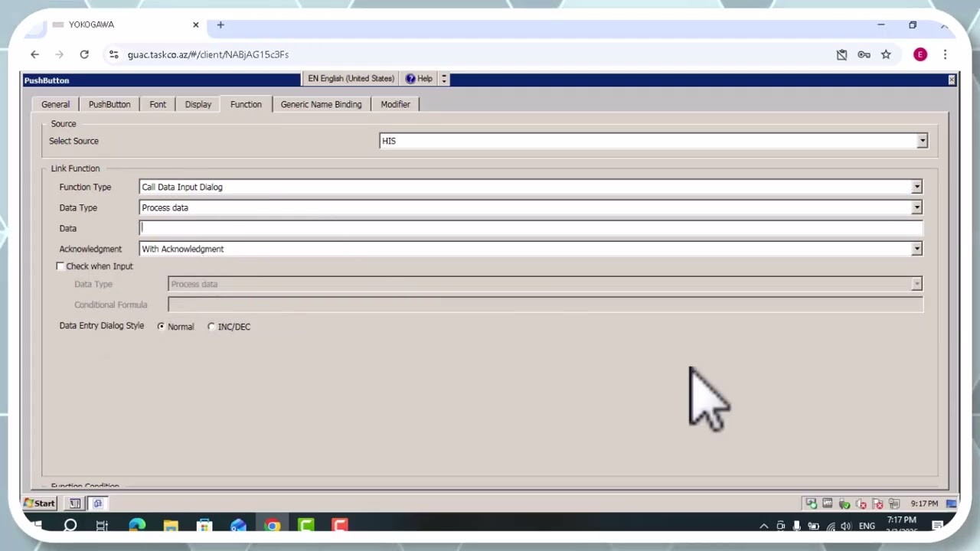This screenshot has height=551, width=980.
Task: Open the Mail app from taskbar
Action: click(238, 526)
